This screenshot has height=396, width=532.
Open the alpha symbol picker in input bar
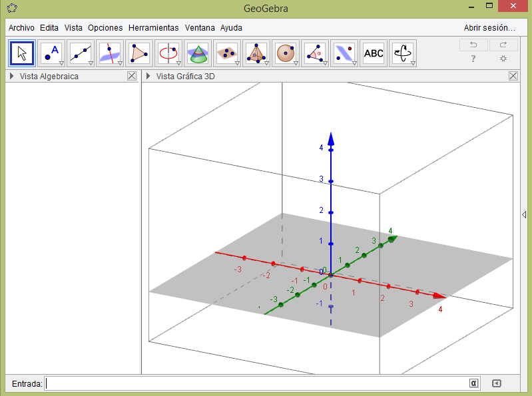473,383
